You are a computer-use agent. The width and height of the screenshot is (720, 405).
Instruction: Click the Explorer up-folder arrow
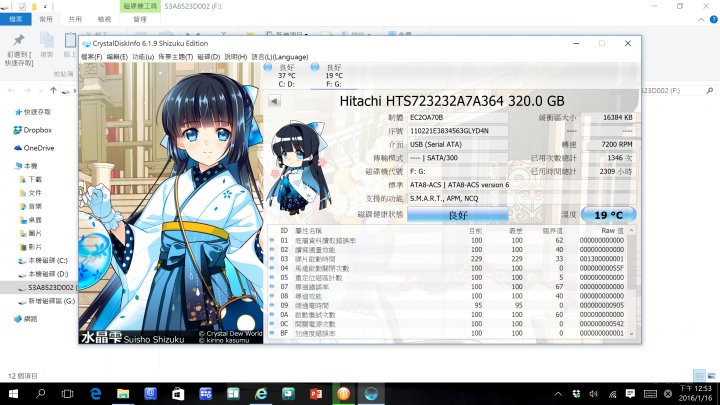pos(53,90)
